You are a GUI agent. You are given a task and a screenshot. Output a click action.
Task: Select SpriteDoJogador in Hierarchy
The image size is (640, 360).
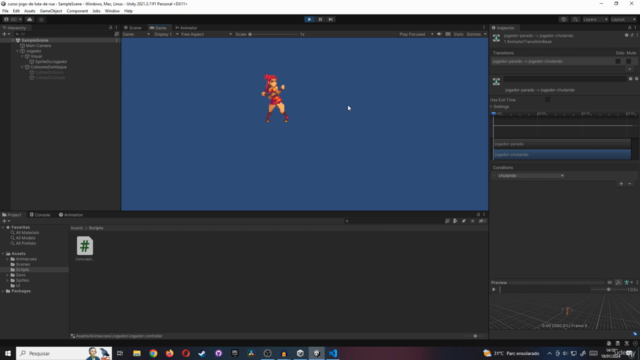51,62
